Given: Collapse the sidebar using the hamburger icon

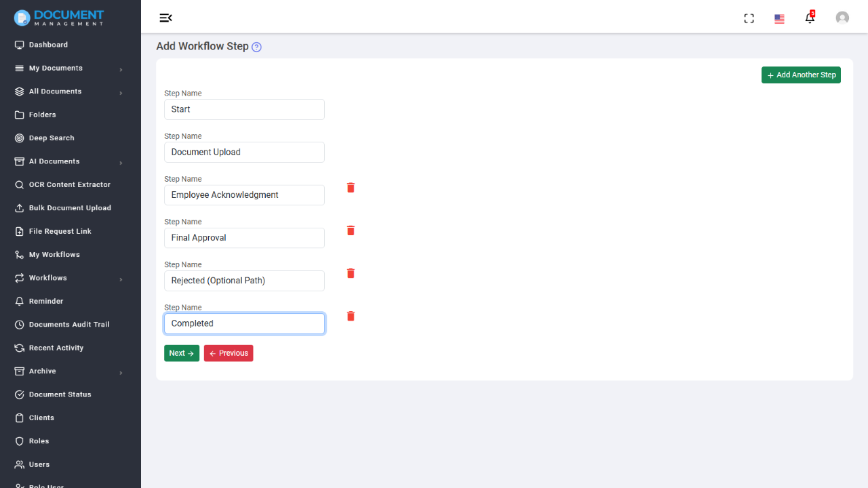Looking at the screenshot, I should point(166,18).
